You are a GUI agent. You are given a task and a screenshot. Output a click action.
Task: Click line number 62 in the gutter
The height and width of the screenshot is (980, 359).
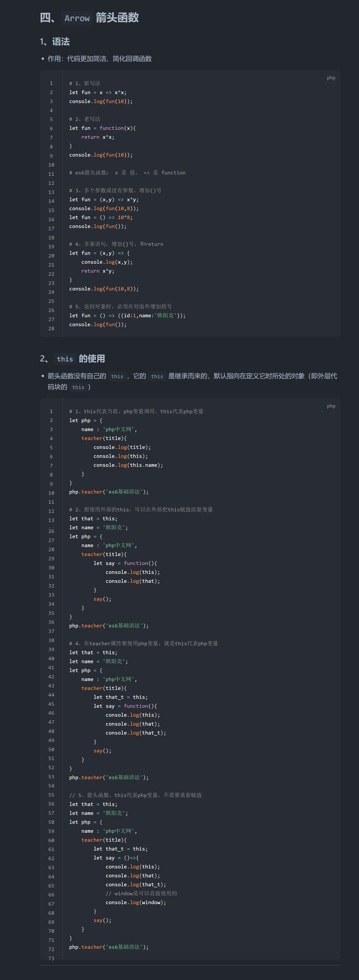pos(51,858)
